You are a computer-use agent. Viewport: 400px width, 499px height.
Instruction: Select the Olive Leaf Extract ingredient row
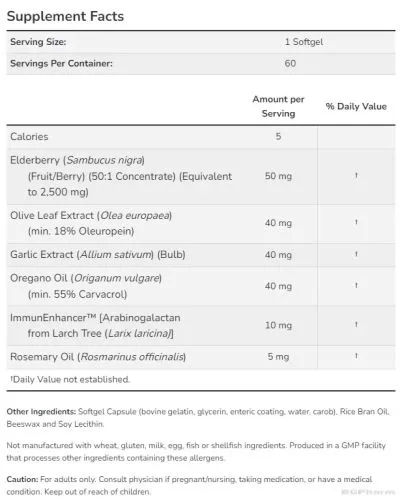click(x=201, y=224)
